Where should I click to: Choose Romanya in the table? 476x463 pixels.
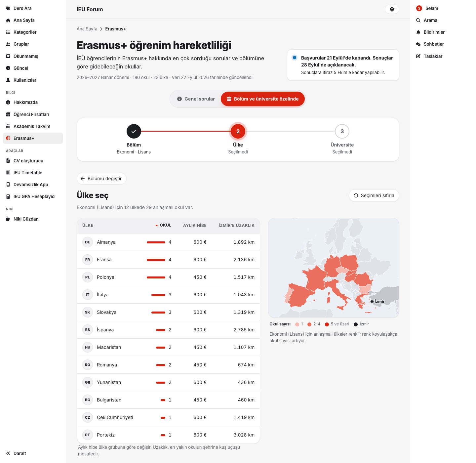(x=168, y=365)
